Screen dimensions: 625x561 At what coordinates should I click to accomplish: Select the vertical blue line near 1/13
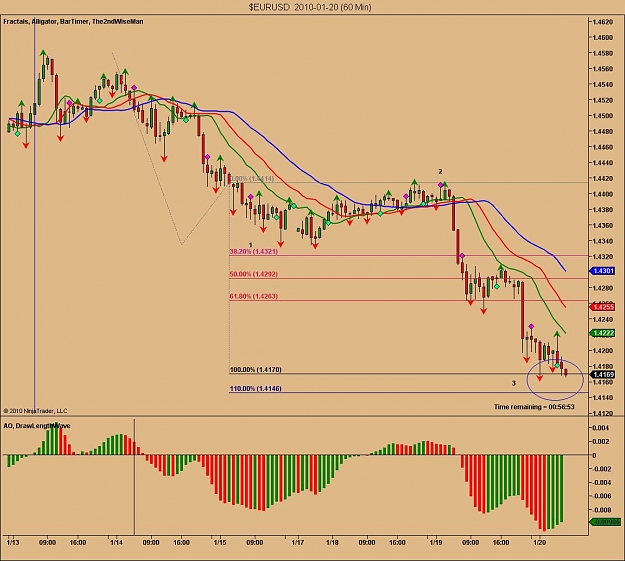pyautogui.click(x=35, y=215)
